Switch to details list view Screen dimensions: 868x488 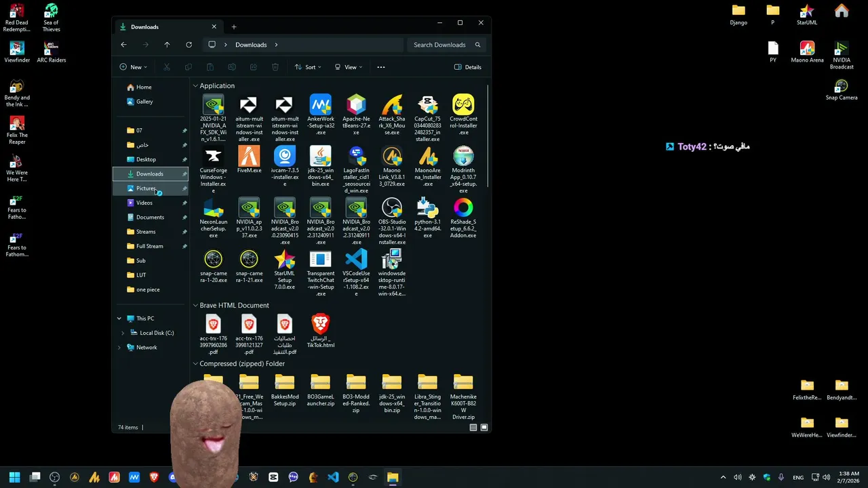[473, 428]
